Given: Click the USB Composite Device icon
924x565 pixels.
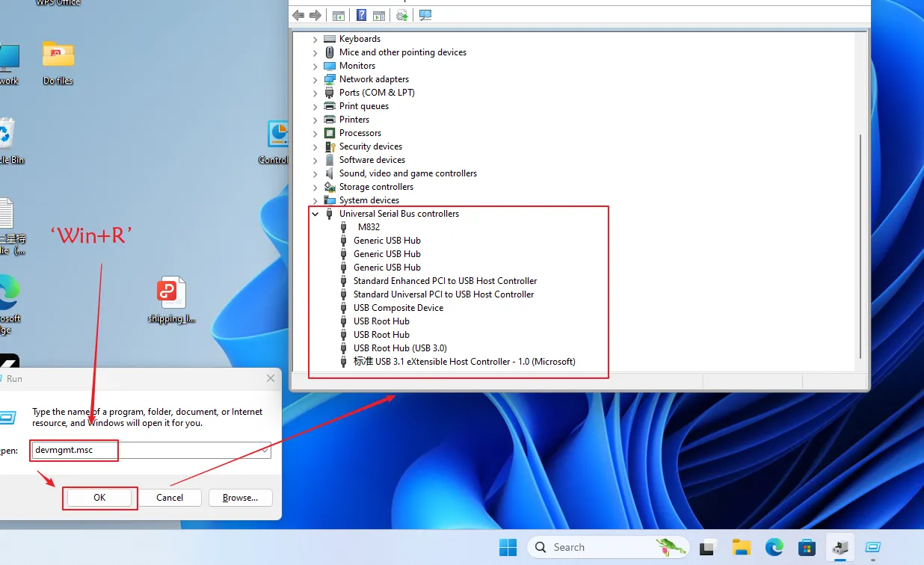Looking at the screenshot, I should [x=344, y=308].
